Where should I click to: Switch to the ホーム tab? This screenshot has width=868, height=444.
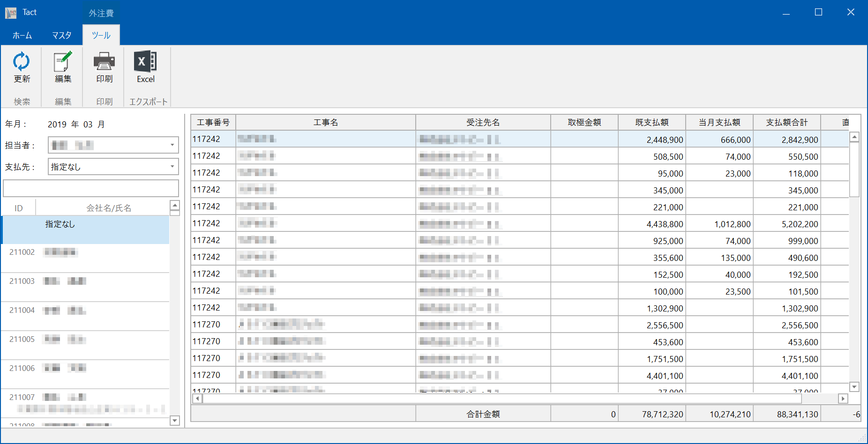[22, 36]
